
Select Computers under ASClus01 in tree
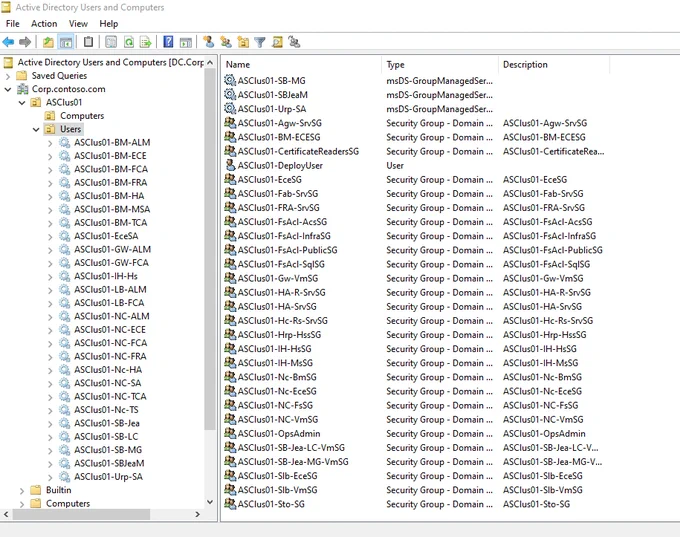(x=82, y=116)
